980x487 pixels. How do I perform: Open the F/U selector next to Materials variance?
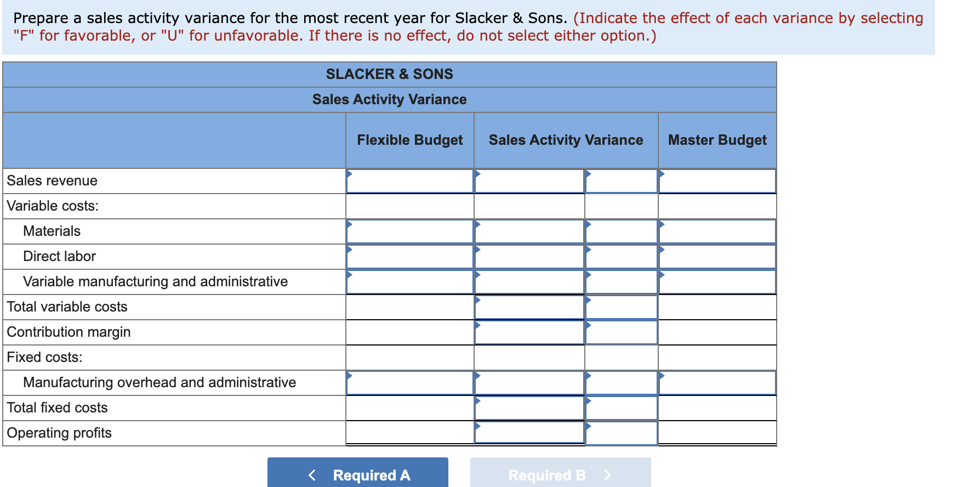pyautogui.click(x=619, y=231)
